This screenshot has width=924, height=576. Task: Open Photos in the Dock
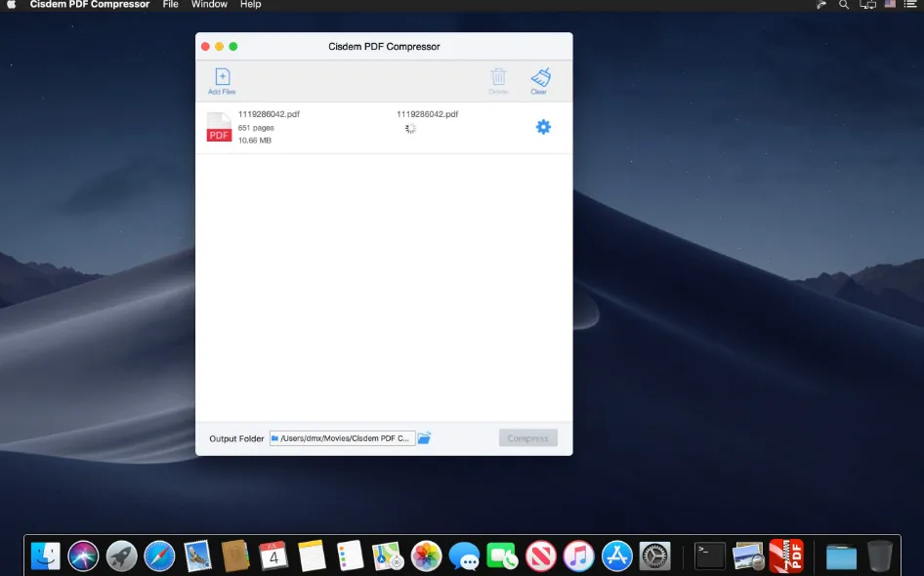(426, 555)
